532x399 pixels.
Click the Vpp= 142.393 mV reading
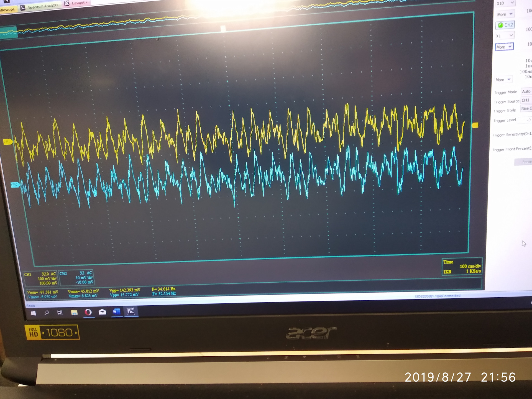click(x=125, y=290)
